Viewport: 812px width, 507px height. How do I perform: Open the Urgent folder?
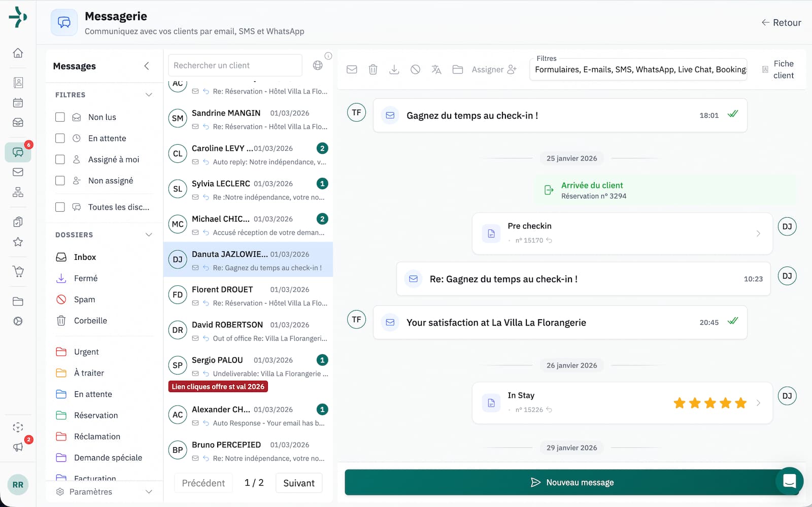coord(86,352)
